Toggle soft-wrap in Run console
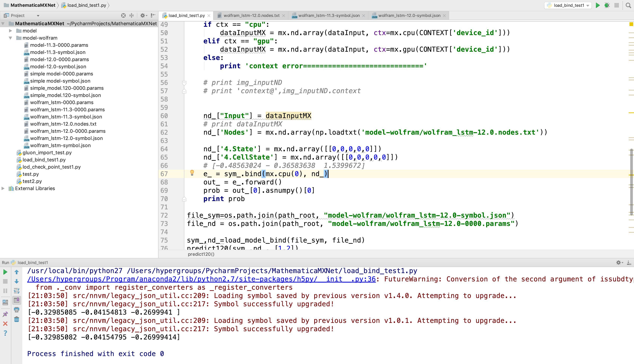The image size is (634, 364). pyautogui.click(x=16, y=291)
